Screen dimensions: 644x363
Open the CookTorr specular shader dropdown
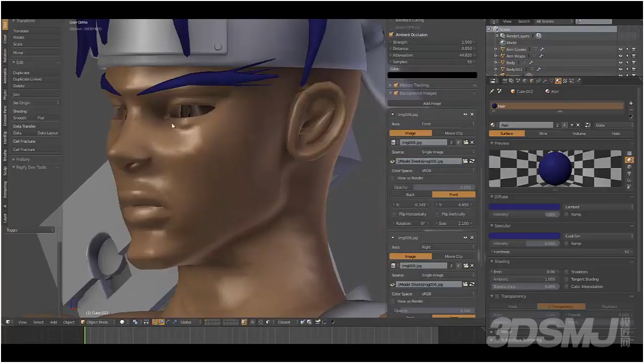click(598, 236)
